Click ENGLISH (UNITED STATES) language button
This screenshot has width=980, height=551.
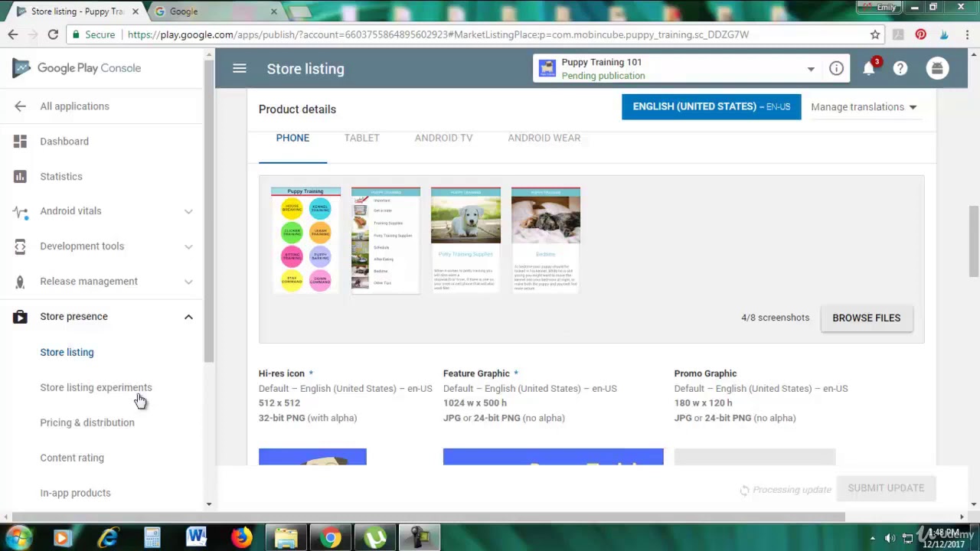tap(711, 106)
